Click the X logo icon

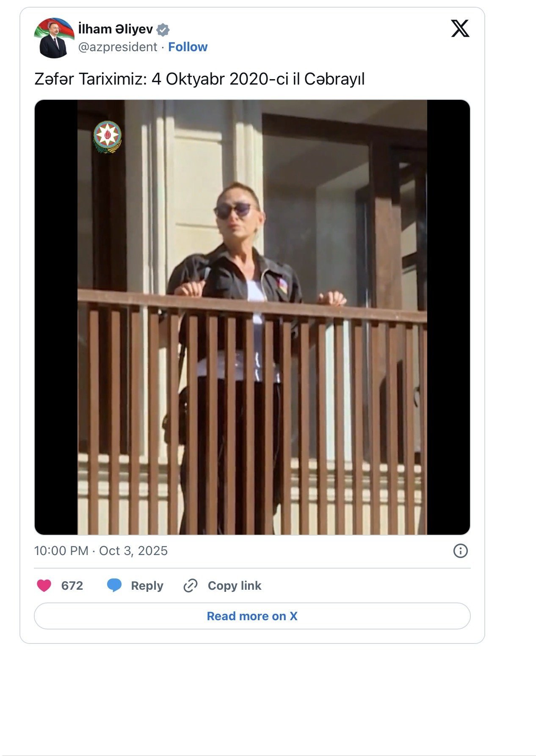tap(460, 29)
